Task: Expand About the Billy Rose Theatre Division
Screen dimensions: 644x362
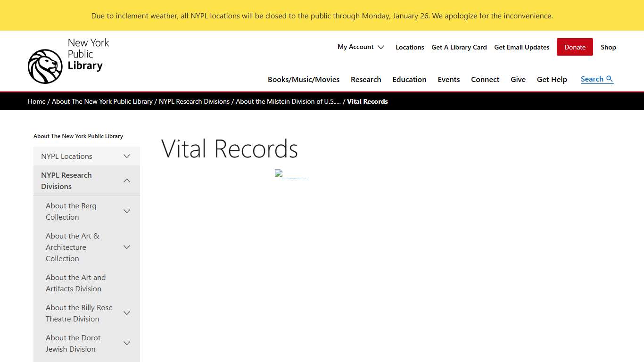Action: point(126,313)
